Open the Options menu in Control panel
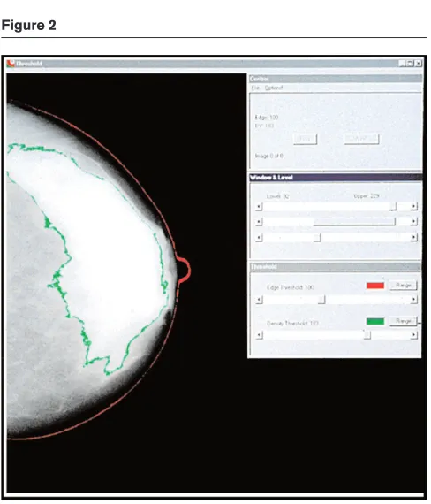The width and height of the screenshot is (431, 504). [x=274, y=88]
